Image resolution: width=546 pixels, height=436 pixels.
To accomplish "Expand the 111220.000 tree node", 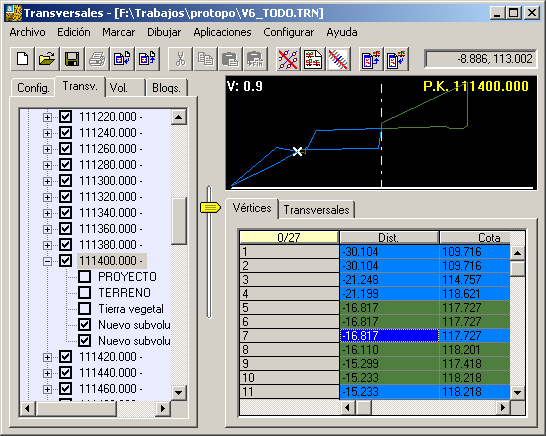I will 47,117.
